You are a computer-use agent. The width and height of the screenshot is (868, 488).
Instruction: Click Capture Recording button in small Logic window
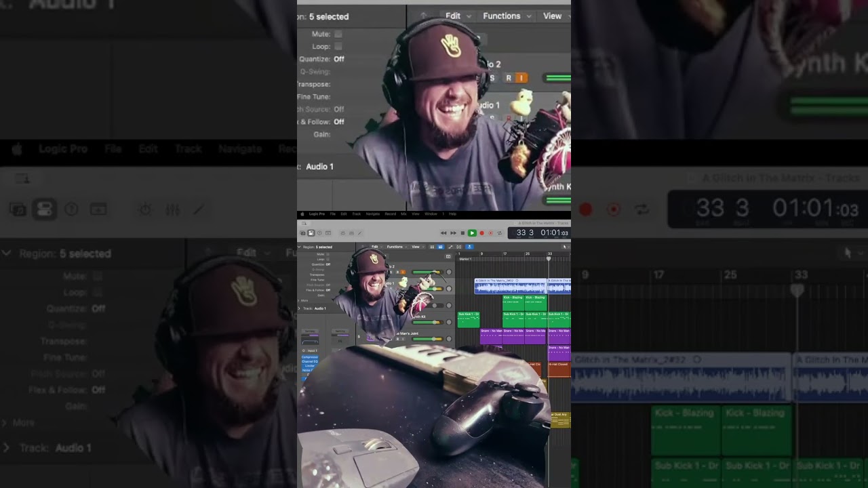(491, 232)
